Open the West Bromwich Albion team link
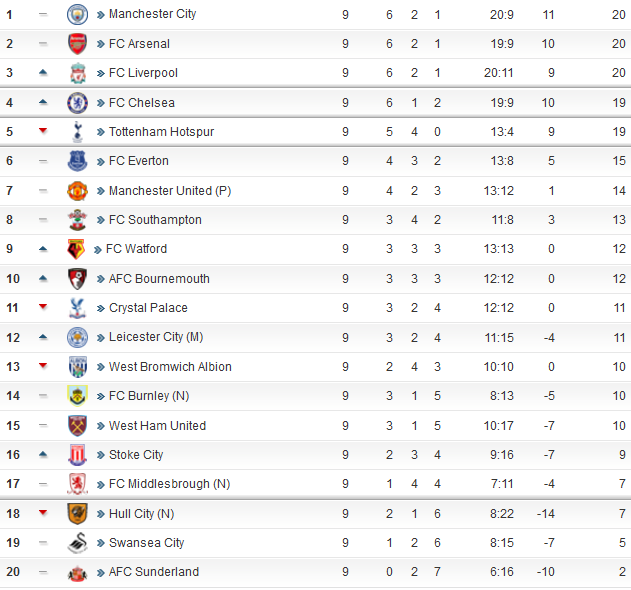 (x=170, y=367)
